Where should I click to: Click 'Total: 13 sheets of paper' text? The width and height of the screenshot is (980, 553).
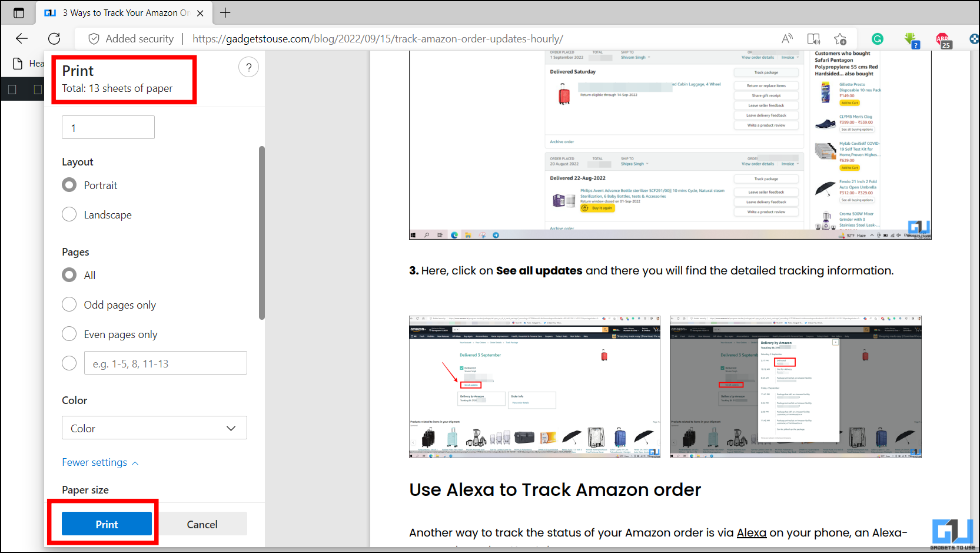(x=117, y=88)
